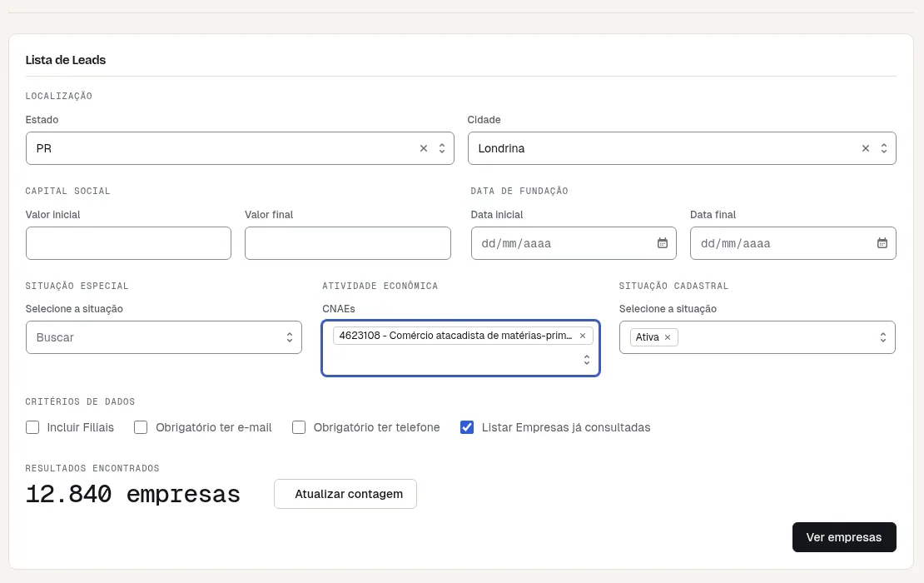Click the Ver empresas button
The image size is (924, 583).
844,537
